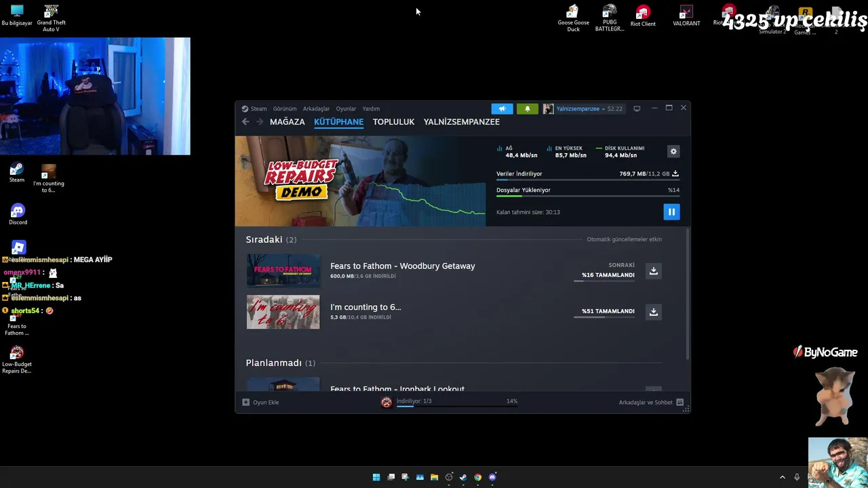The image size is (868, 488).
Task: Click the Friends and Chat icon bottom right
Action: [680, 402]
